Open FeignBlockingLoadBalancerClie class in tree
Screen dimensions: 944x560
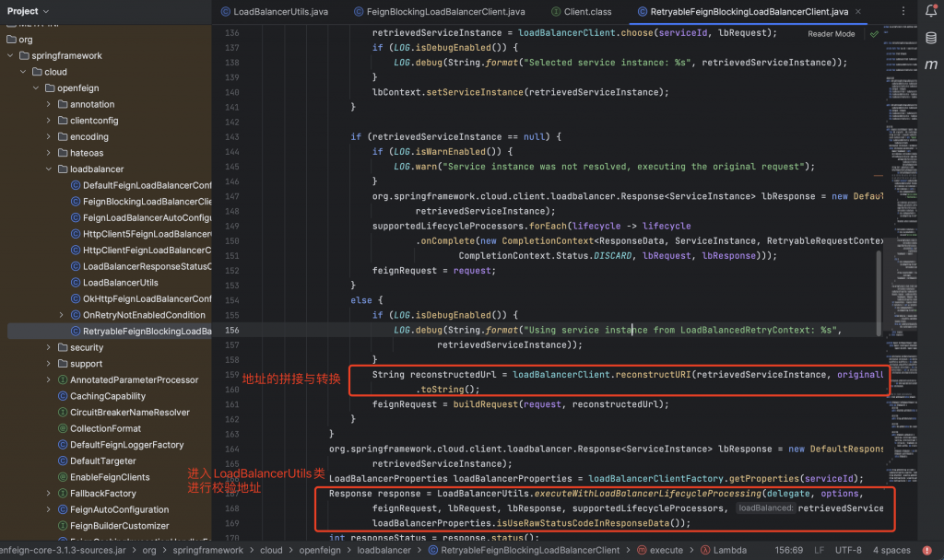point(141,202)
